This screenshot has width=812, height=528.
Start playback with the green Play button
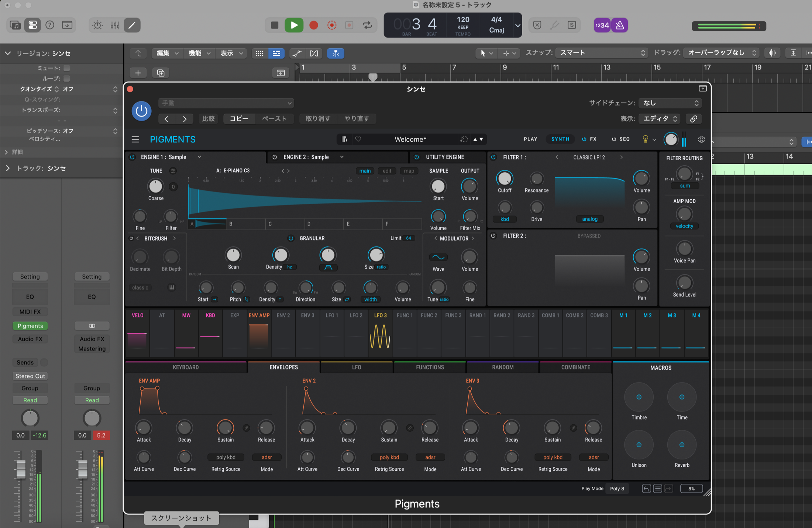point(294,25)
